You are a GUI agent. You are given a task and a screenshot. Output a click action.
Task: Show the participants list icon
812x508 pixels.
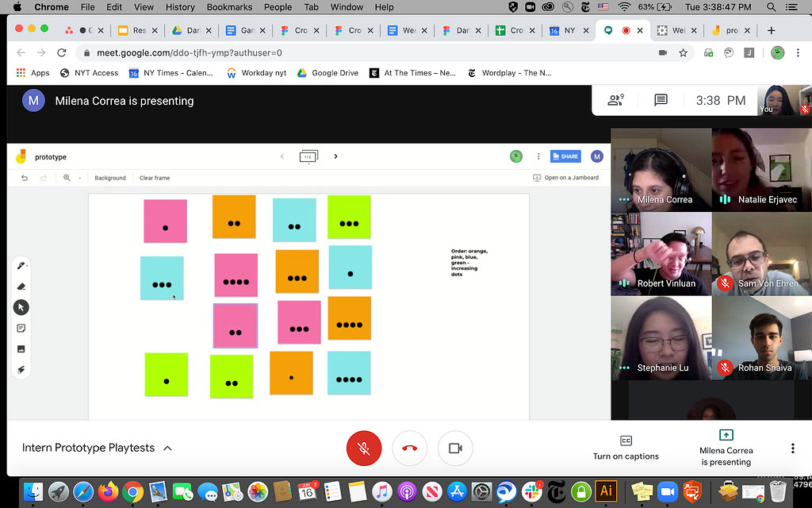(615, 100)
